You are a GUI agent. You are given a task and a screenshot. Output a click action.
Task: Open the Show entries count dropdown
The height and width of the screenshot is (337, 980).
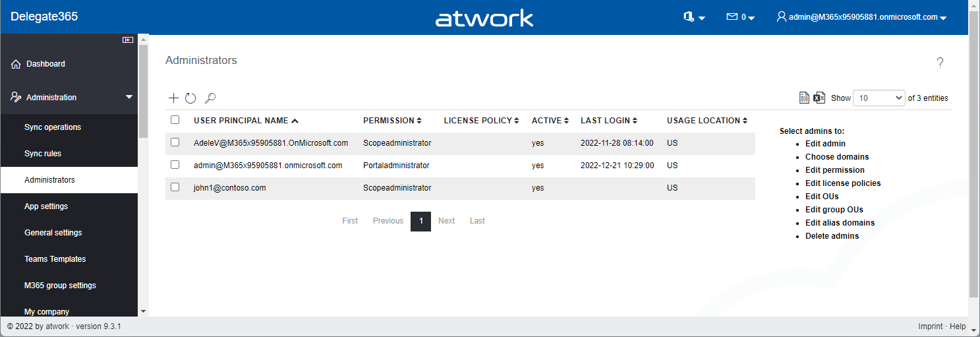(879, 98)
